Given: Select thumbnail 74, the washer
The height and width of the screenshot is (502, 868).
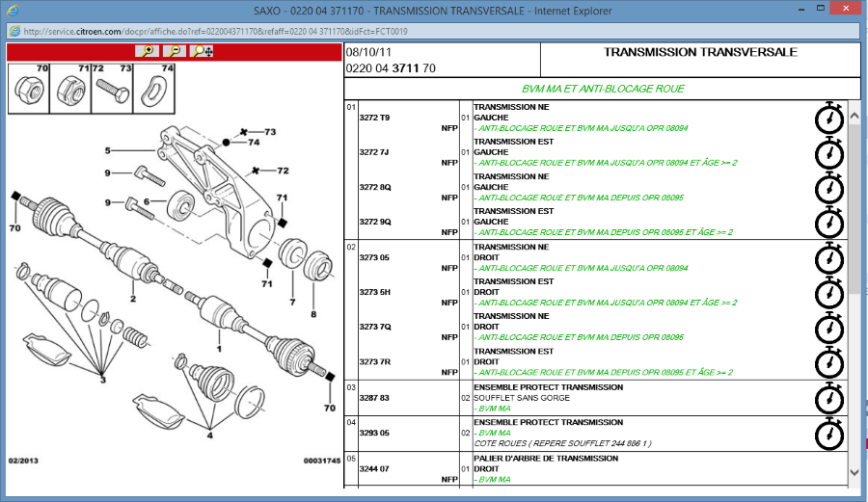Looking at the screenshot, I should point(154,89).
